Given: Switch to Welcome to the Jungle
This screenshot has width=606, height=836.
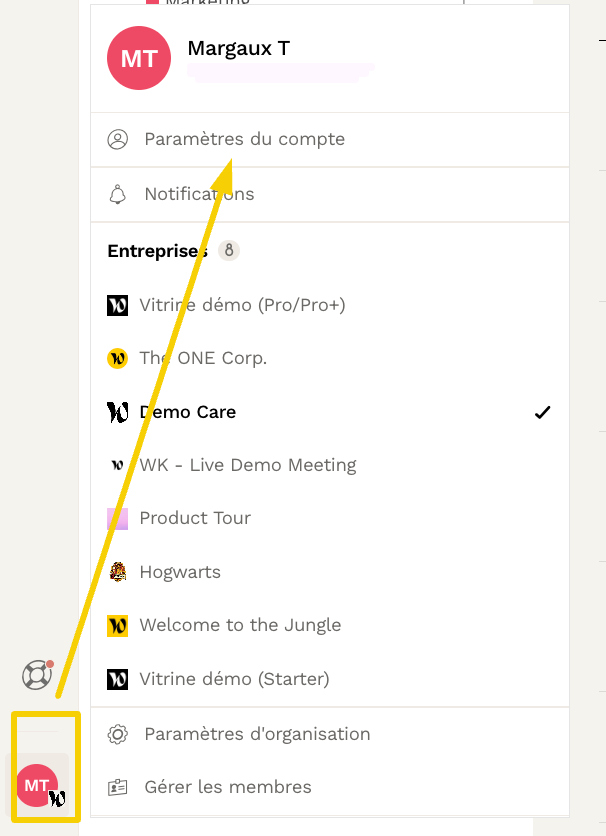Looking at the screenshot, I should click(240, 625).
